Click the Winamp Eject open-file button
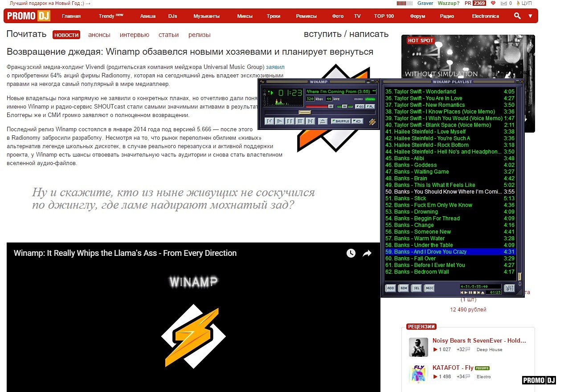The height and width of the screenshot is (392, 564). 323,121
